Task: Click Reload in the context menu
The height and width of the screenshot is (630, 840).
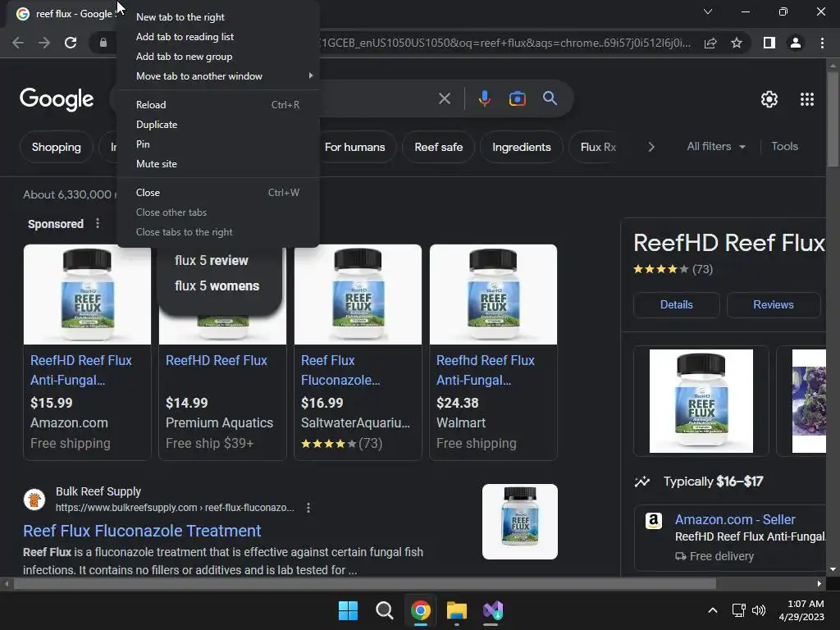Action: click(218, 105)
